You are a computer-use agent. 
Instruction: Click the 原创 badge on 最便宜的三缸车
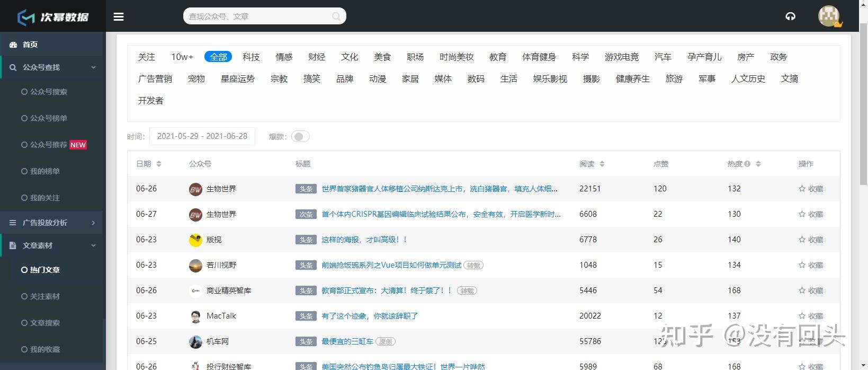click(386, 341)
